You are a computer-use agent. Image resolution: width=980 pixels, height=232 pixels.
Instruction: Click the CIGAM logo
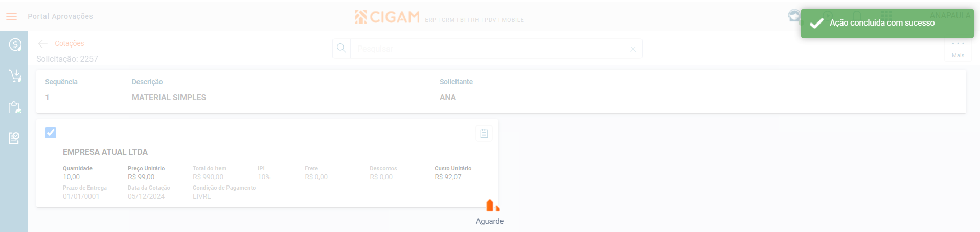(387, 17)
